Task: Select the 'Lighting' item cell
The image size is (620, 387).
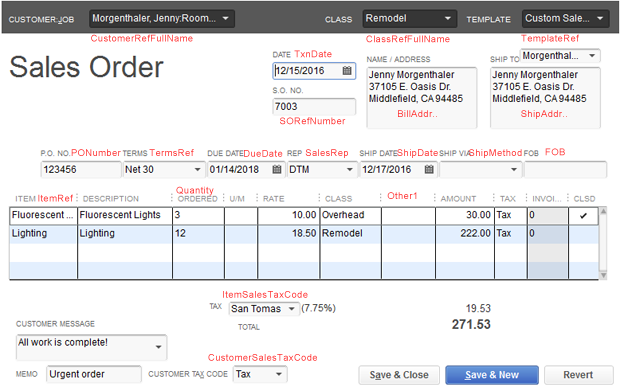Action: pyautogui.click(x=43, y=234)
